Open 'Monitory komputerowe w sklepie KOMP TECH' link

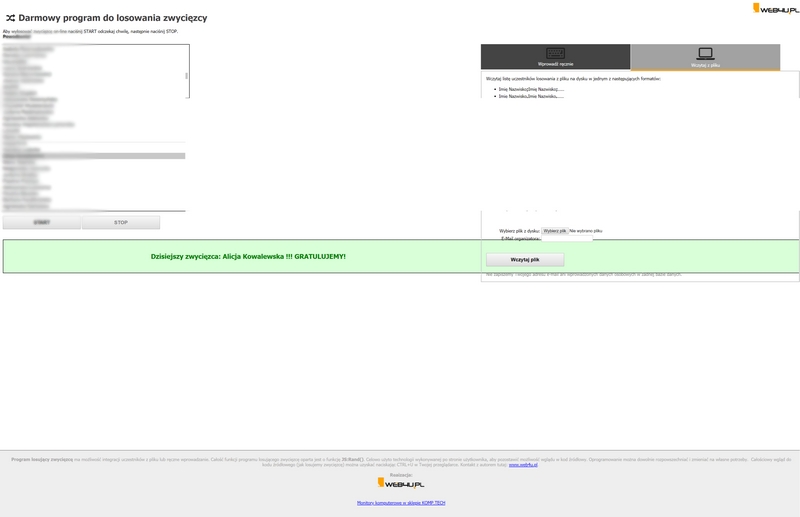click(x=400, y=503)
